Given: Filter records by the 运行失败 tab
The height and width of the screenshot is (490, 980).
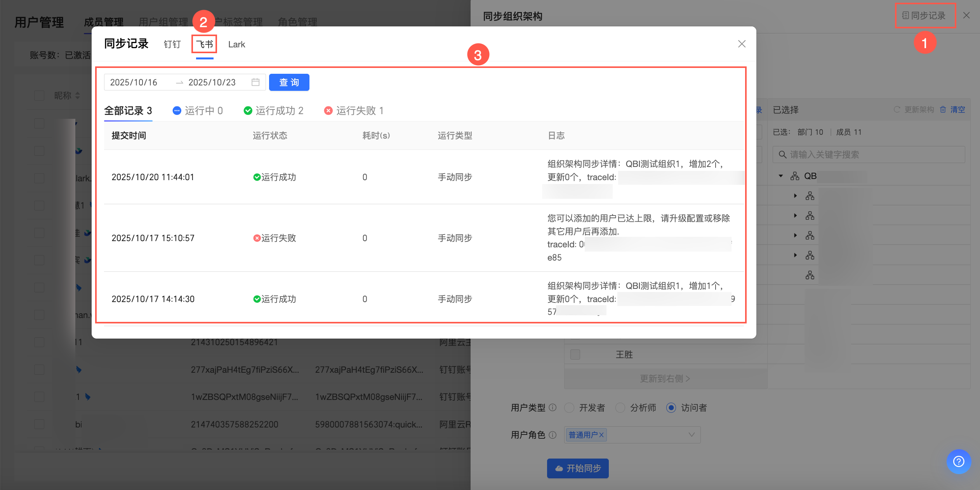Looking at the screenshot, I should click(x=354, y=111).
